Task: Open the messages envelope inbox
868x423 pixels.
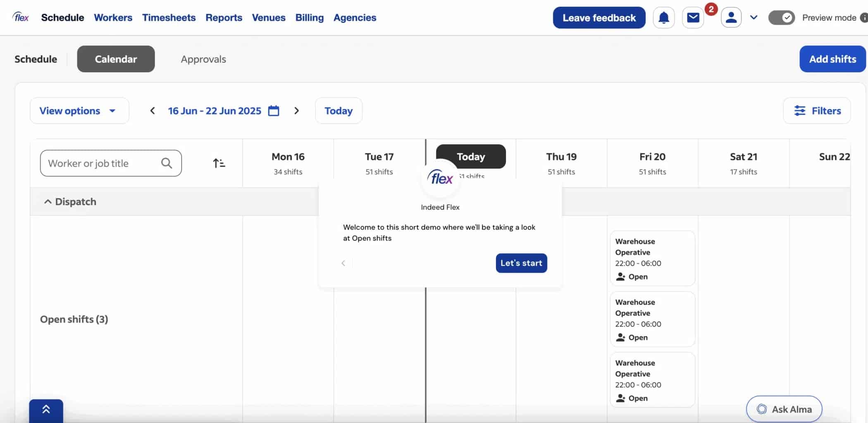Action: 693,18
